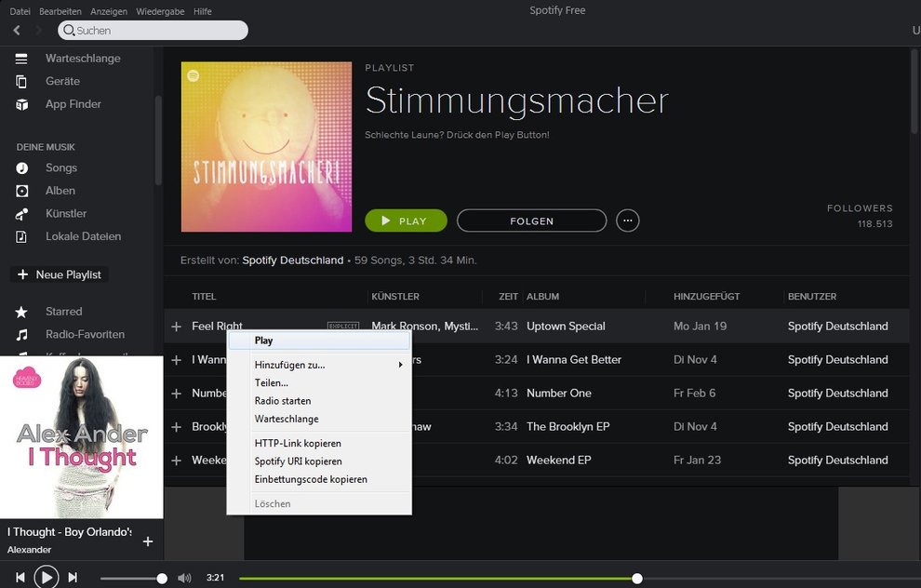The height and width of the screenshot is (588, 921).
Task: Open Starred via the star icon
Action: coord(21,312)
